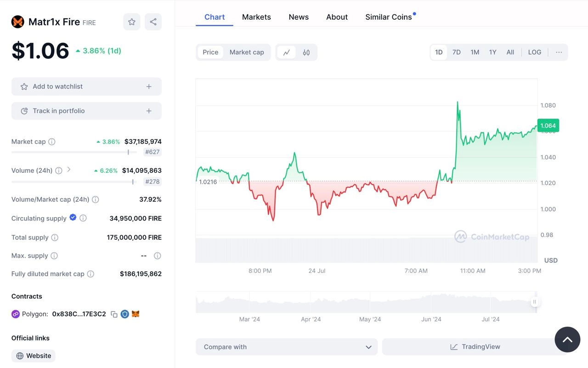
Task: Click the plus icon on Add to watchlist
Action: [x=149, y=86]
